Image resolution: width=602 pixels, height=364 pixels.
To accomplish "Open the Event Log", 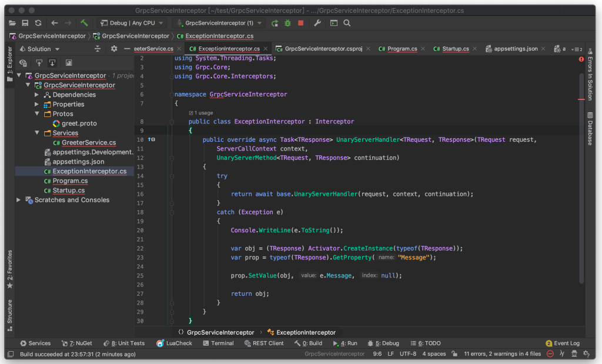I will click(x=563, y=343).
